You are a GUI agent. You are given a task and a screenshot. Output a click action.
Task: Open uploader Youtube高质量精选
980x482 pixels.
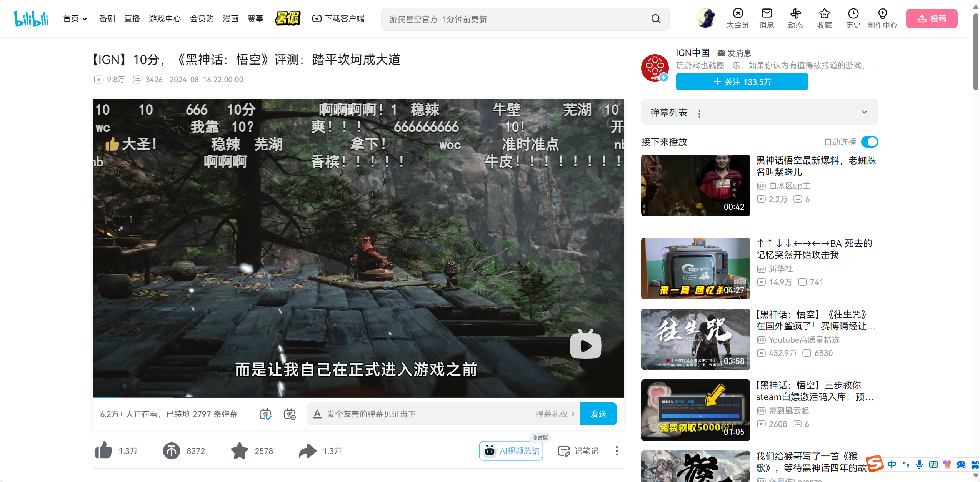coord(804,340)
